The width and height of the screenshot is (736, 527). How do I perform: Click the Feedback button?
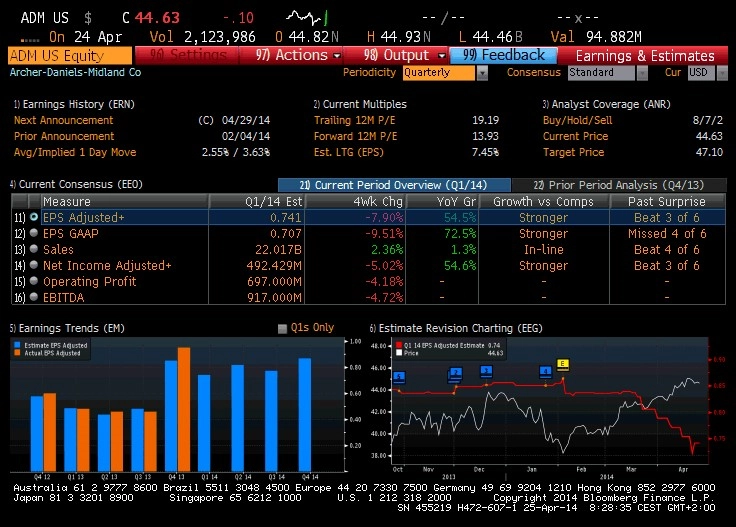503,55
